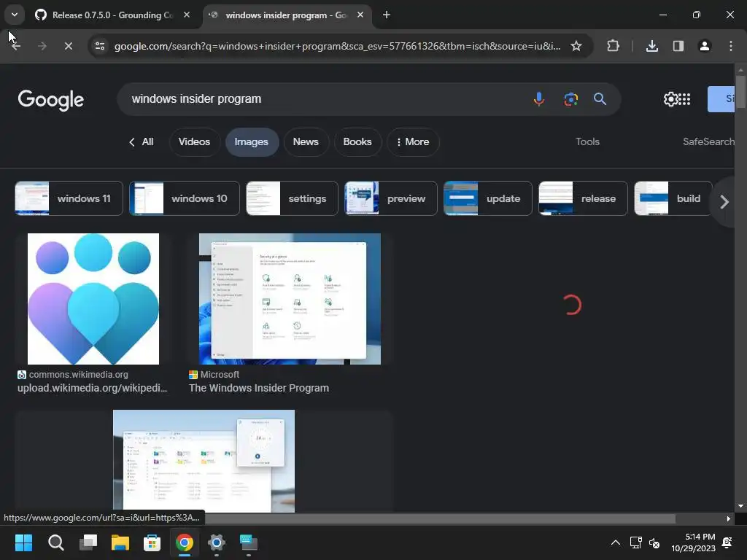Open Microsoft security settings screenshot thumbnail

tap(290, 299)
